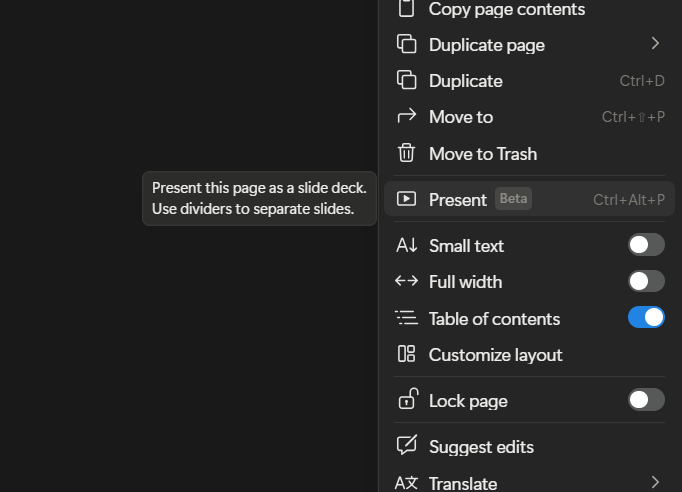
Task: Click the Suggest edits icon
Action: tap(407, 445)
